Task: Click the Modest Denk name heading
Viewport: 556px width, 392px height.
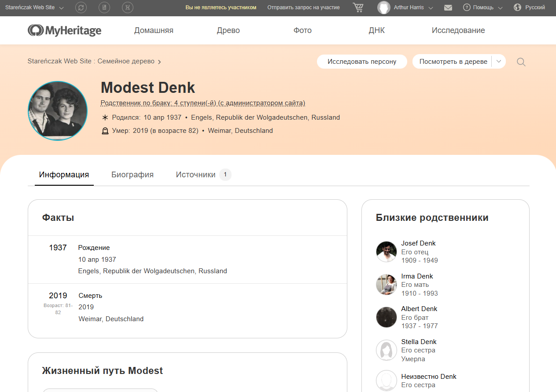Action: click(148, 88)
